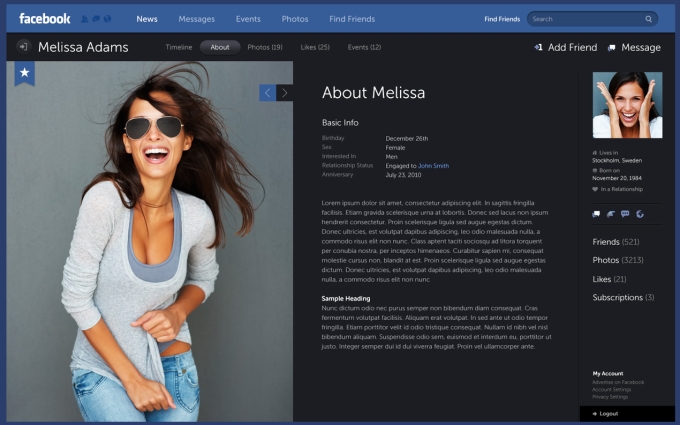The width and height of the screenshot is (680, 425).
Task: Open Likes (21) in sidebar
Action: click(x=609, y=279)
